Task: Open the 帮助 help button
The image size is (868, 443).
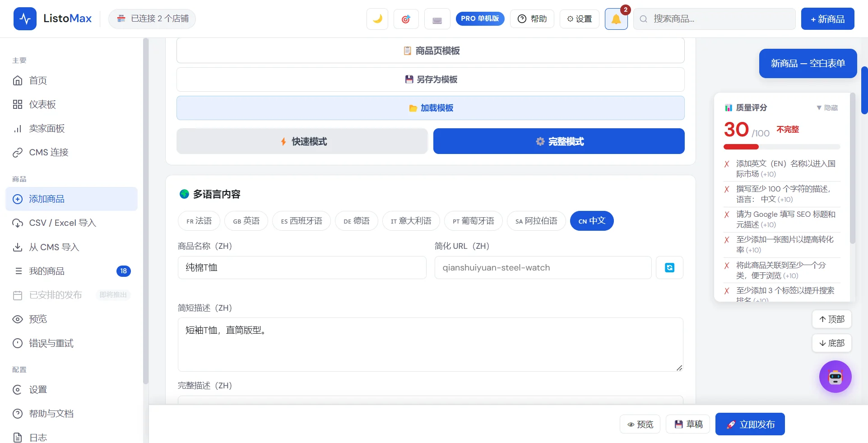Action: coord(532,19)
